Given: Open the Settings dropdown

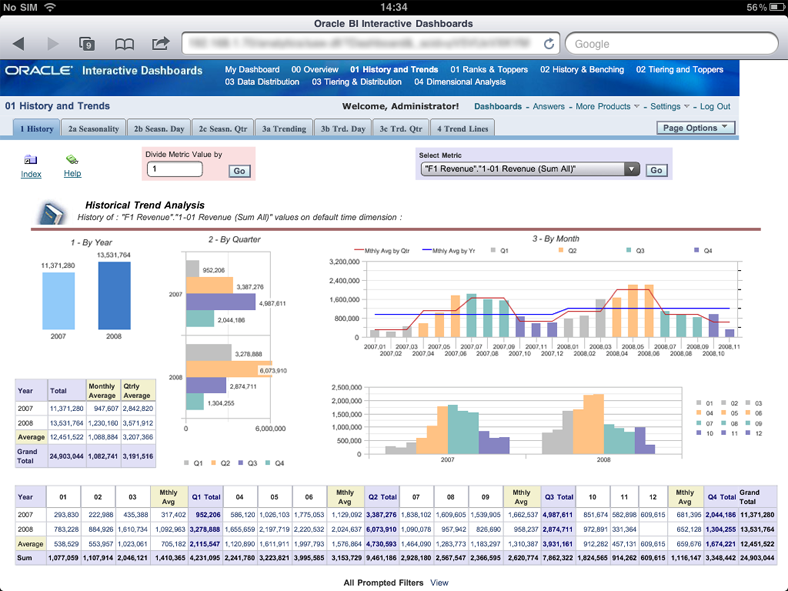Looking at the screenshot, I should click(669, 106).
